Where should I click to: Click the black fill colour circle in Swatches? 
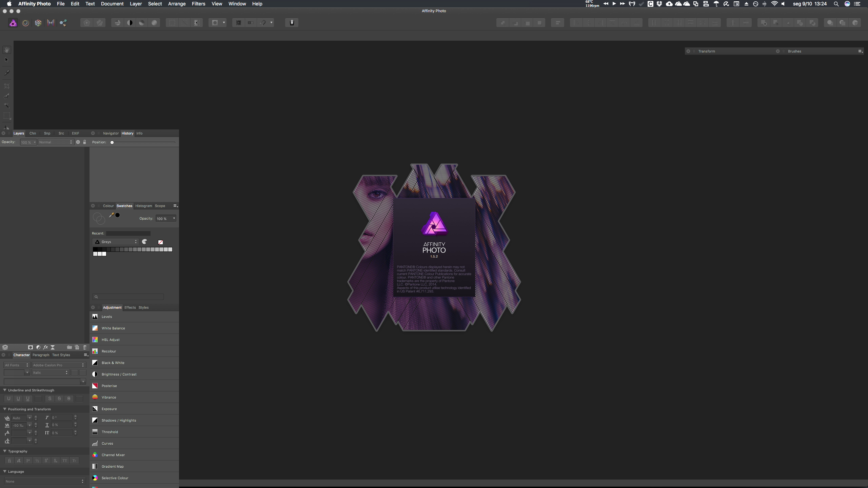(118, 215)
